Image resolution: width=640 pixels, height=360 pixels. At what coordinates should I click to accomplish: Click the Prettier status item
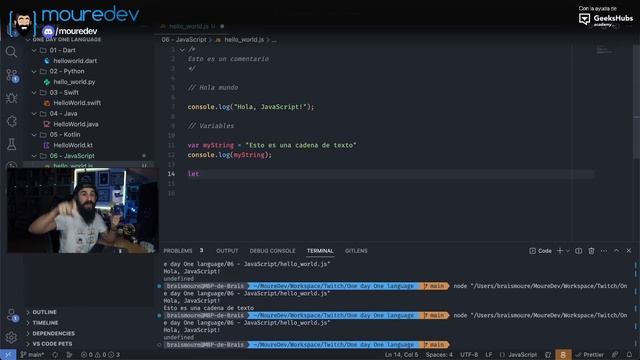tap(590, 355)
